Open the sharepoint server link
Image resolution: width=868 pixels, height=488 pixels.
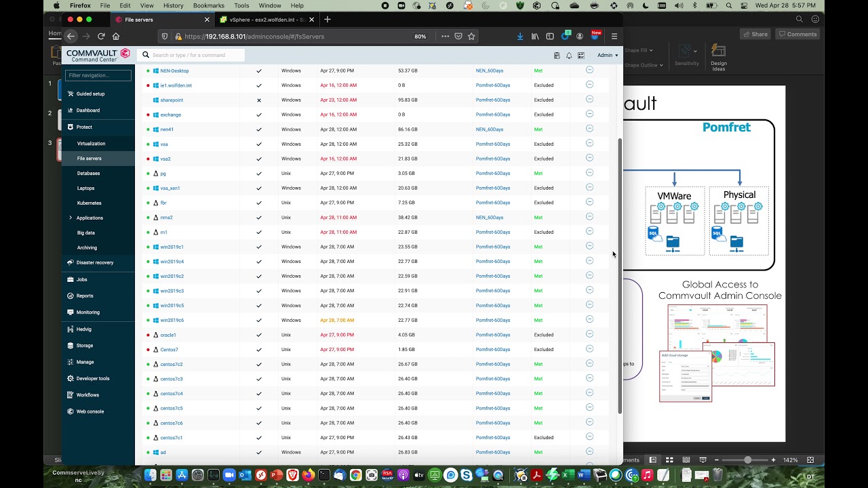point(172,100)
